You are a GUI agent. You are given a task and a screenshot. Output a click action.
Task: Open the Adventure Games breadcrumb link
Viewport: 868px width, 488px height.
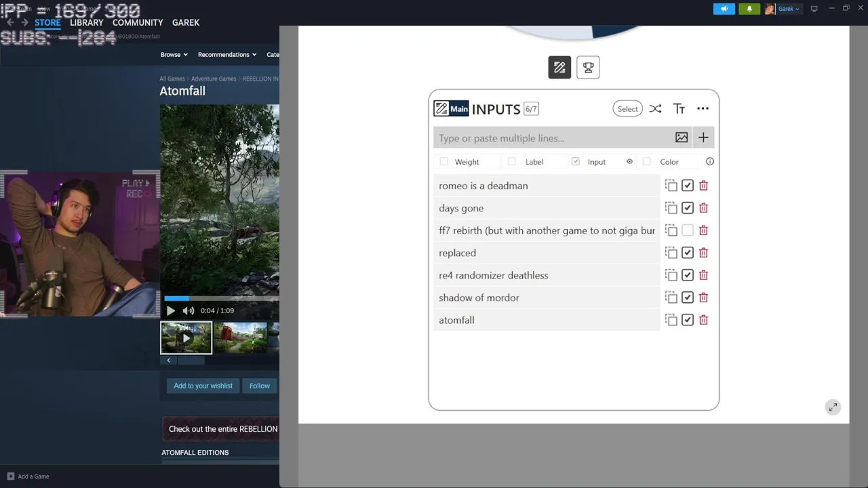pyautogui.click(x=214, y=79)
